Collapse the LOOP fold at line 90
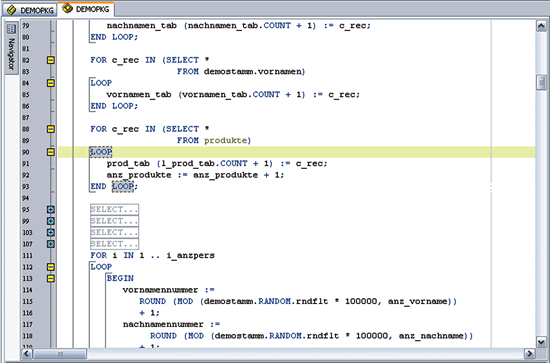The width and height of the screenshot is (550, 363). (x=51, y=152)
